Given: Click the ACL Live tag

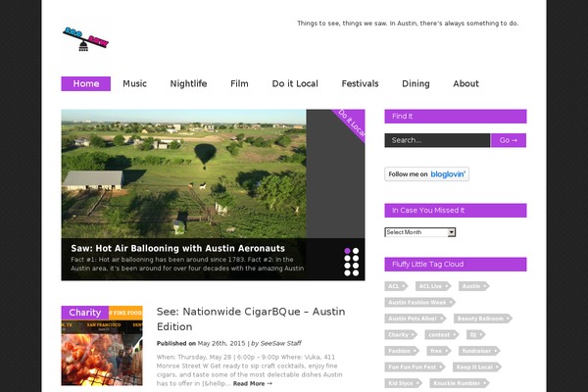Looking at the screenshot, I should [x=433, y=286].
